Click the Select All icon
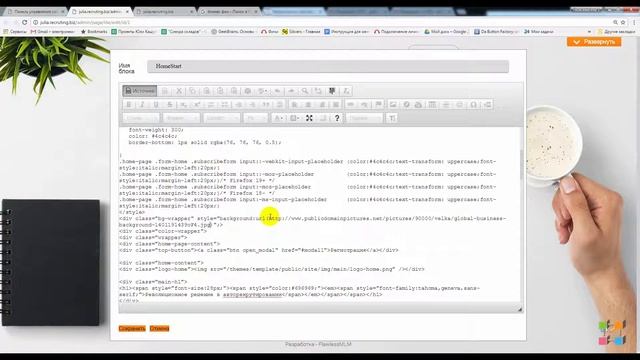 click(332, 91)
